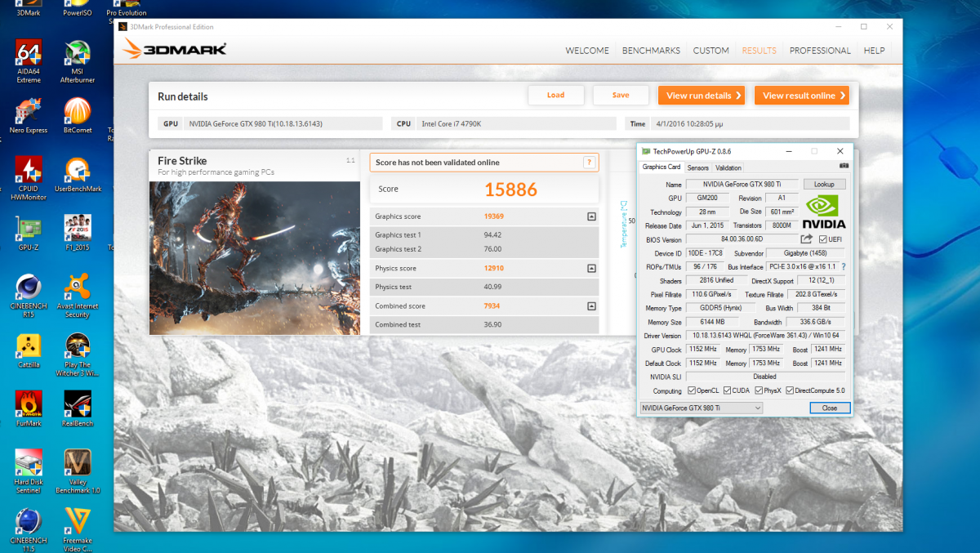This screenshot has width=980, height=553.
Task: Collapse the Graphics score section
Action: coord(590,216)
